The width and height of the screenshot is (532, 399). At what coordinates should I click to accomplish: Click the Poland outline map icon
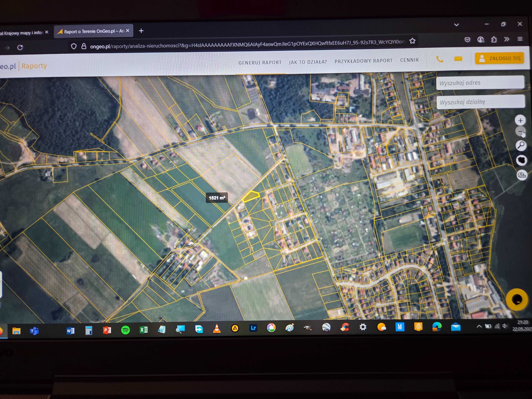point(521,160)
